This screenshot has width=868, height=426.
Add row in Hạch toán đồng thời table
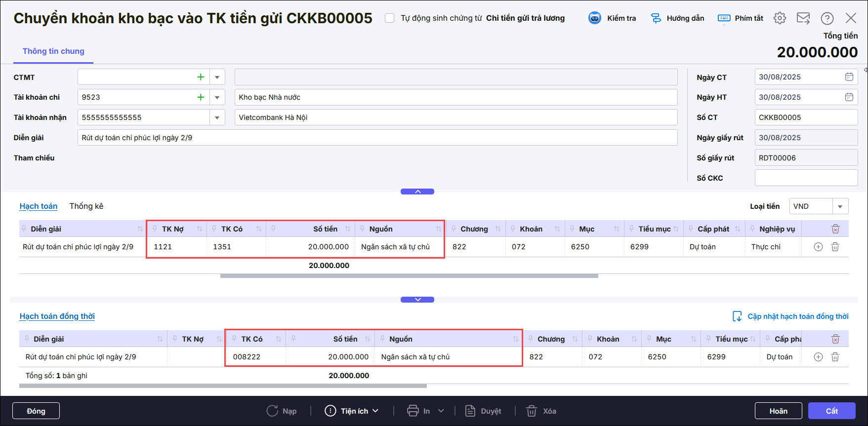[x=818, y=357]
